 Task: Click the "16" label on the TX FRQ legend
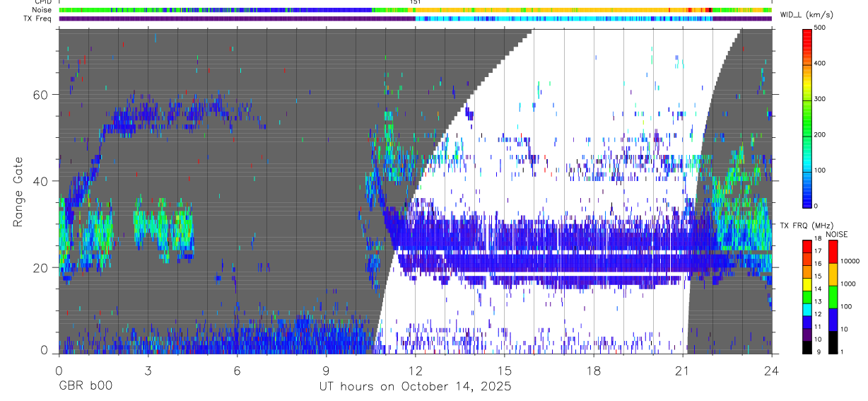point(819,264)
